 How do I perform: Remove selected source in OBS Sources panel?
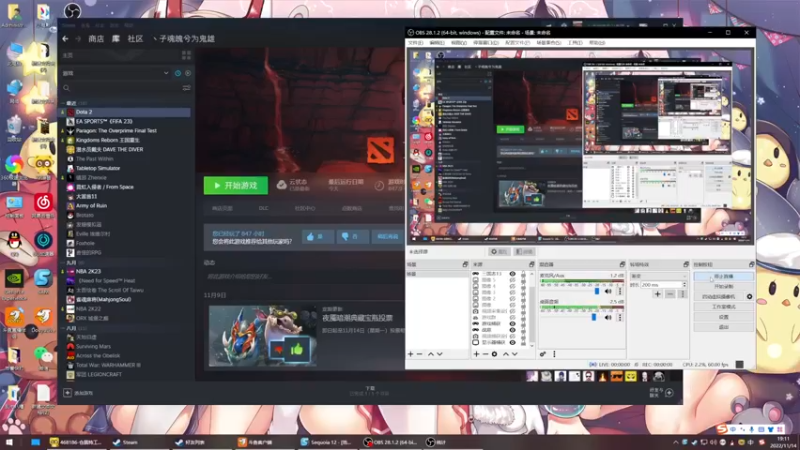(x=485, y=354)
